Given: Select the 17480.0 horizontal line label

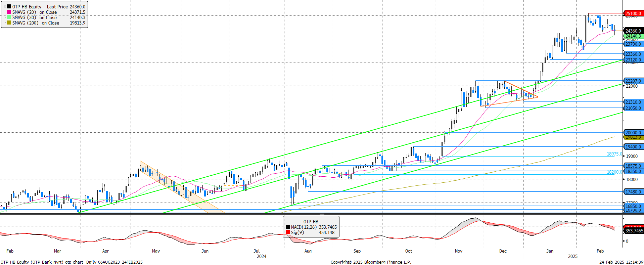Looking at the screenshot, I should pos(633,192).
